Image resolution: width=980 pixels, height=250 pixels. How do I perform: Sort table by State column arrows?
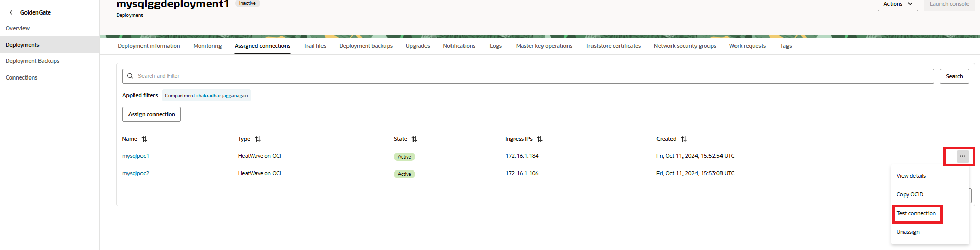click(415, 139)
